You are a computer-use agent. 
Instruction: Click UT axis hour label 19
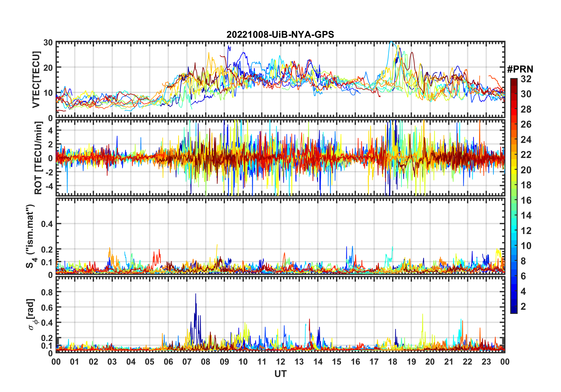coord(411,362)
